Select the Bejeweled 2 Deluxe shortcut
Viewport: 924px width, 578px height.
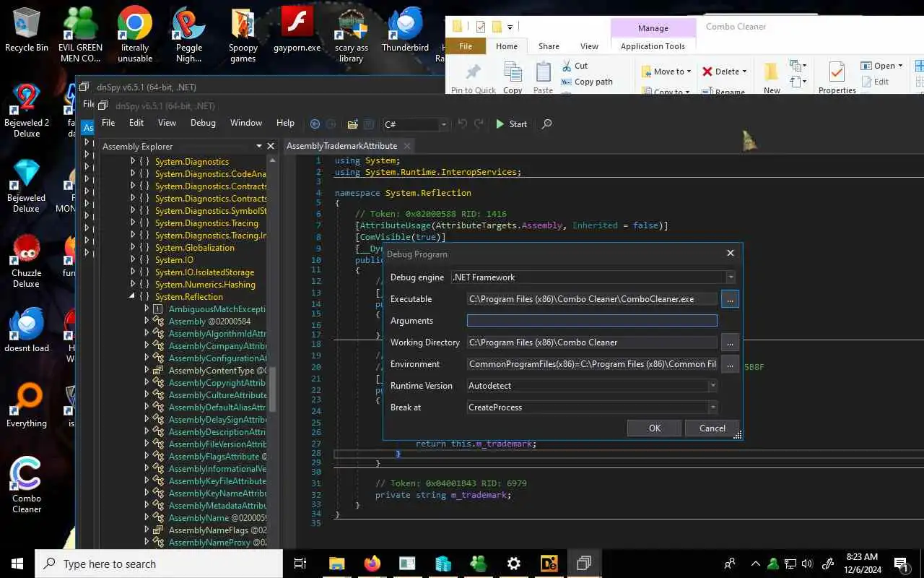(27, 110)
